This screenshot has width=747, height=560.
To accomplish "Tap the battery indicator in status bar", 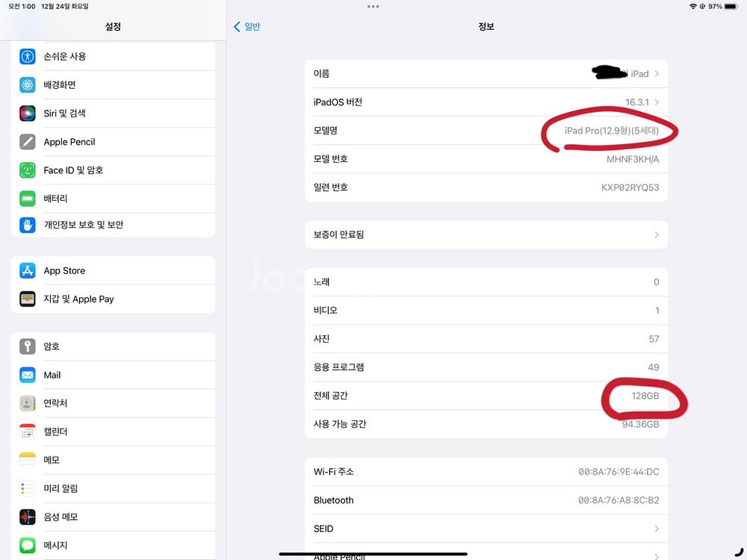I will (731, 7).
